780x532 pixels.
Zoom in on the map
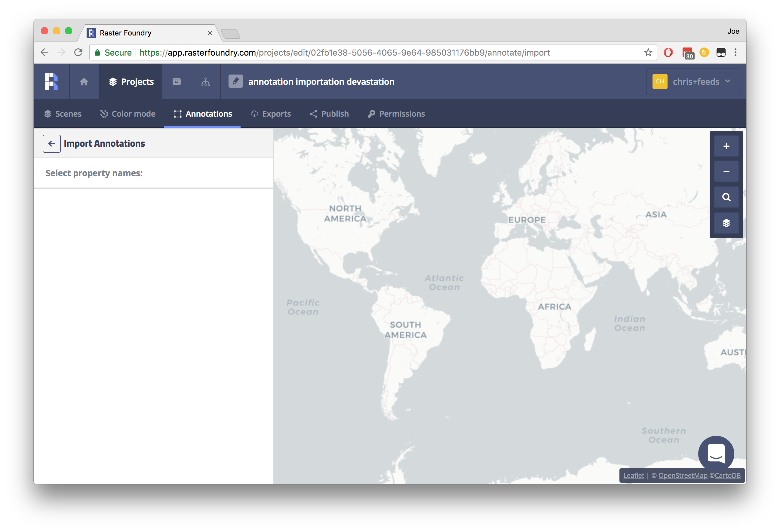726,146
